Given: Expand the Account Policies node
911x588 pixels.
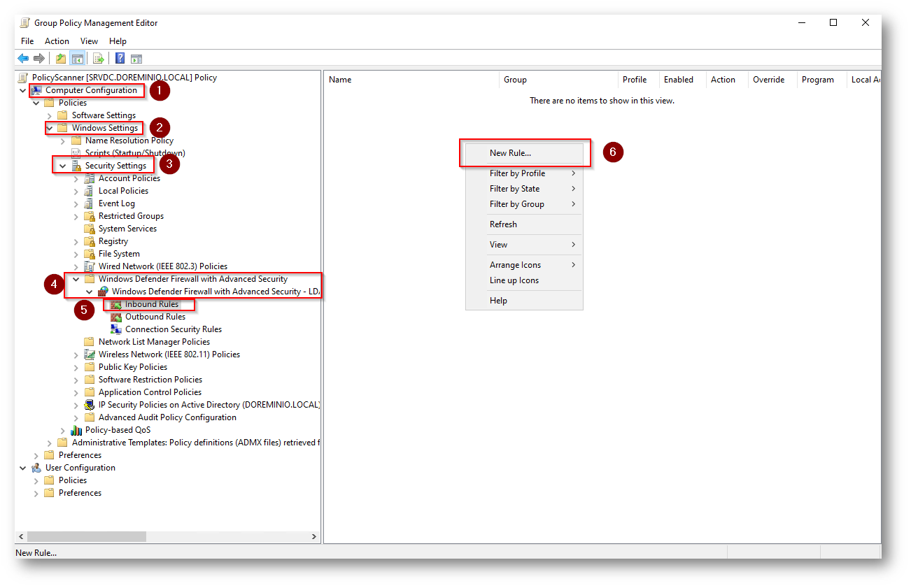Looking at the screenshot, I should click(76, 178).
